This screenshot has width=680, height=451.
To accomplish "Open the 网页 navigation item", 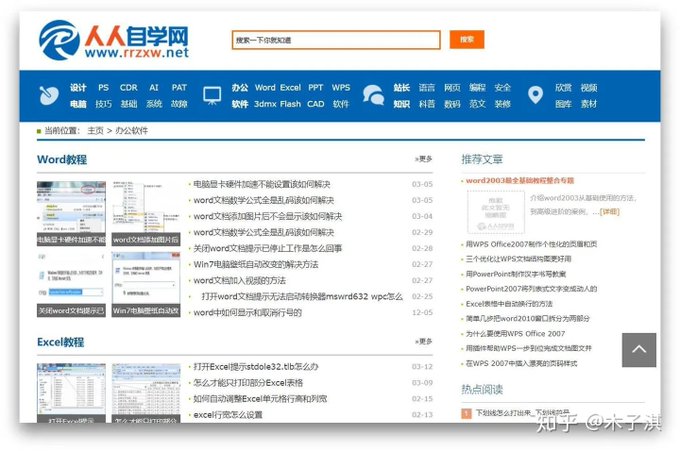I will [452, 88].
